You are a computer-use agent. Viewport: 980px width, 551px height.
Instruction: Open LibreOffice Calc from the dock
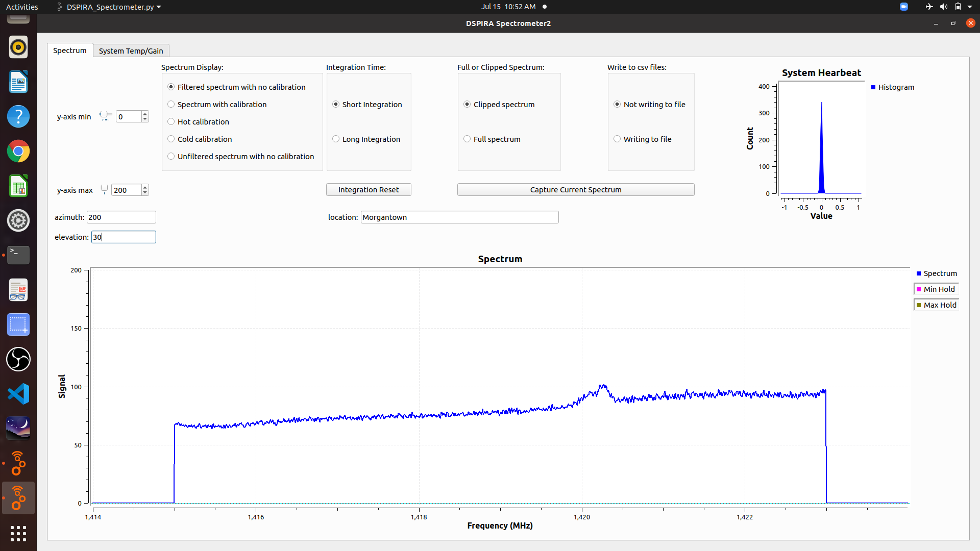[x=18, y=186]
